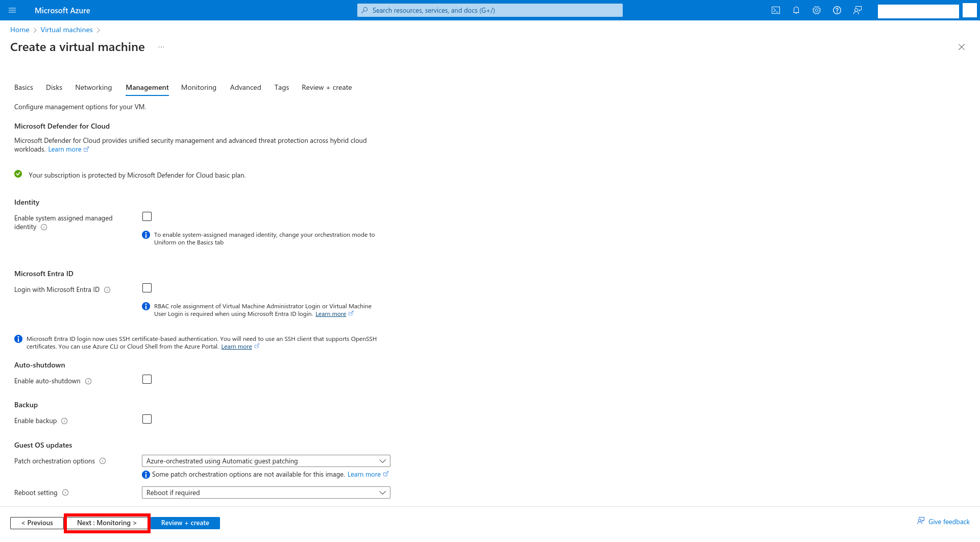Click the account name box in header
The height and width of the screenshot is (542, 980).
coord(918,11)
